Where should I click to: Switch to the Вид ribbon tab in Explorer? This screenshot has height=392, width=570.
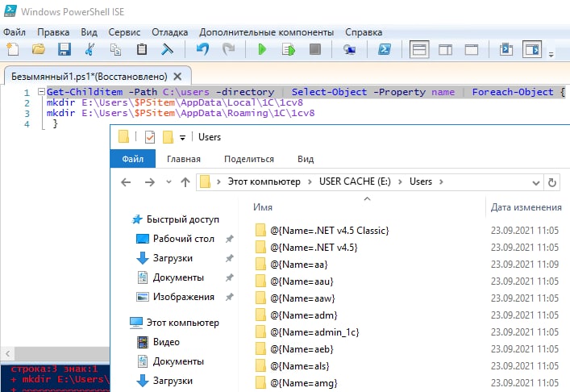(x=306, y=159)
